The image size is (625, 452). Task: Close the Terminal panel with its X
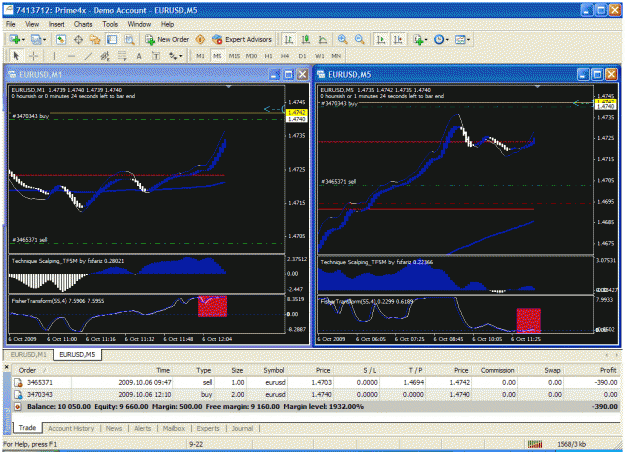pyautogui.click(x=6, y=367)
